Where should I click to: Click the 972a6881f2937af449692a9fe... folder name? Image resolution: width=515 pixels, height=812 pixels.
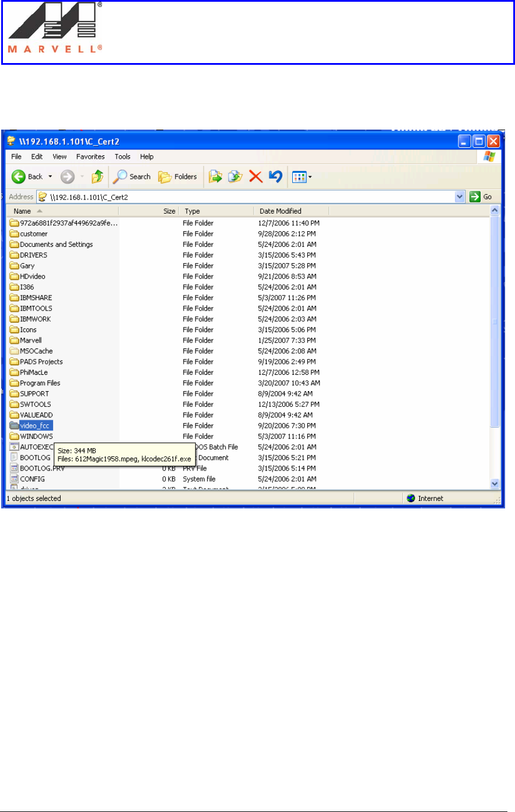69,223
